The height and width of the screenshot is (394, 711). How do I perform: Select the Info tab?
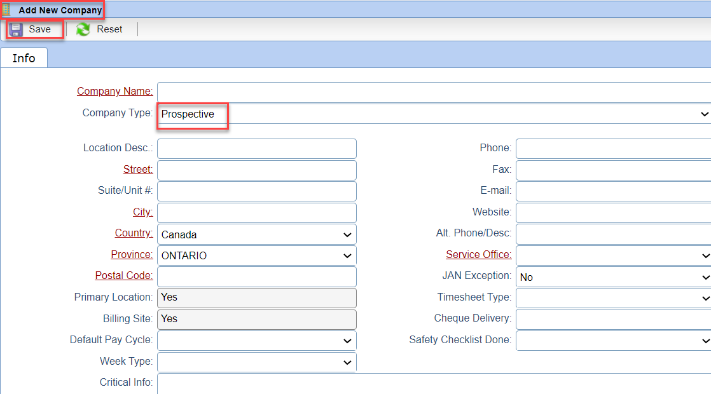(24, 58)
